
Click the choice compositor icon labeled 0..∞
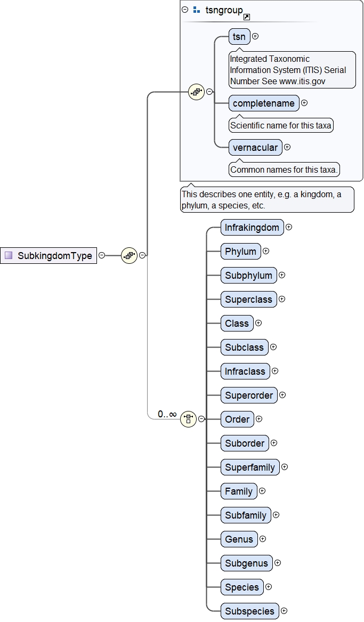pos(188,419)
